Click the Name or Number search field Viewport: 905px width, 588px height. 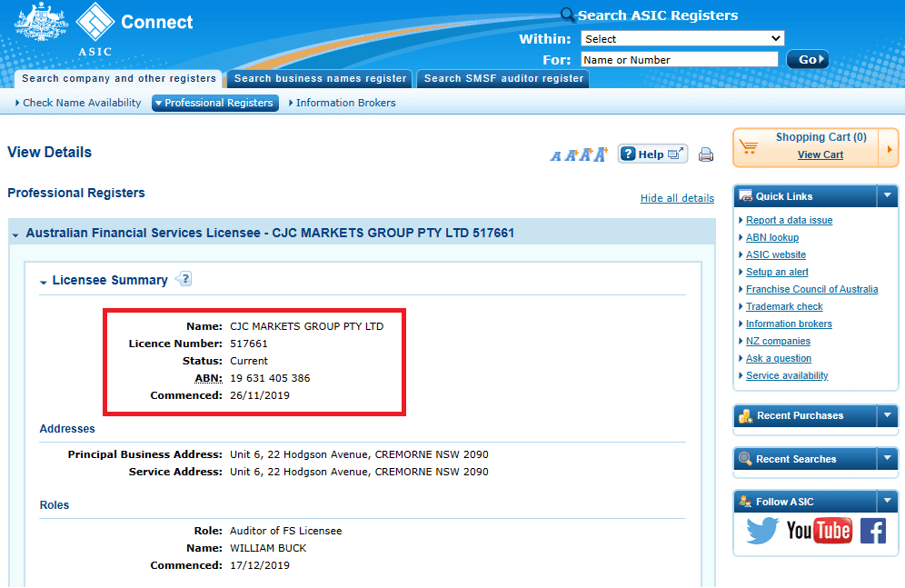coord(680,59)
